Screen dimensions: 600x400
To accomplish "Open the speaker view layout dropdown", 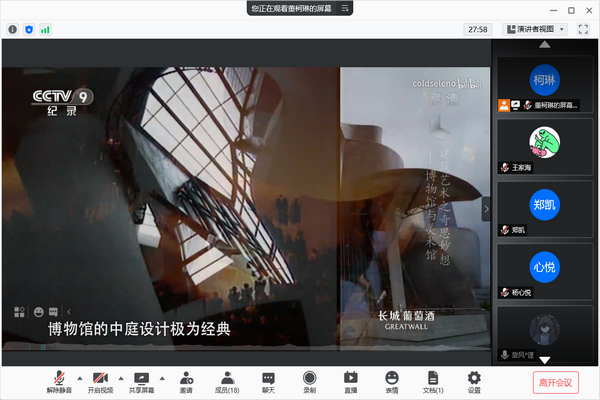I will click(535, 29).
